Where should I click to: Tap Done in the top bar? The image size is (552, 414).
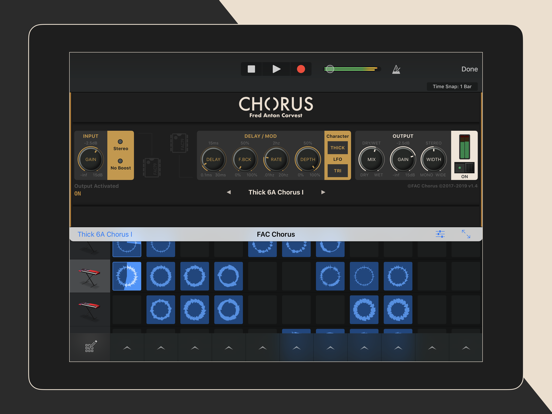pos(470,69)
